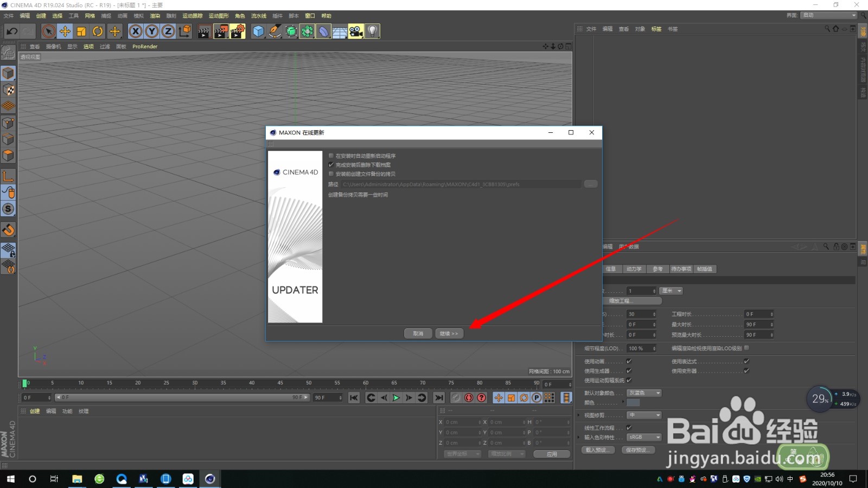Click 继续 >> button in updater dialog
Viewport: 868px width, 488px height.
[x=449, y=333]
